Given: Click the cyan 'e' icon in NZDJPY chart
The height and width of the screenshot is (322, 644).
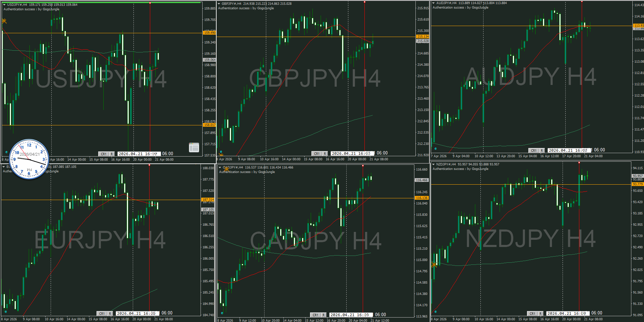Looking at the screenshot, I should click(435, 311).
